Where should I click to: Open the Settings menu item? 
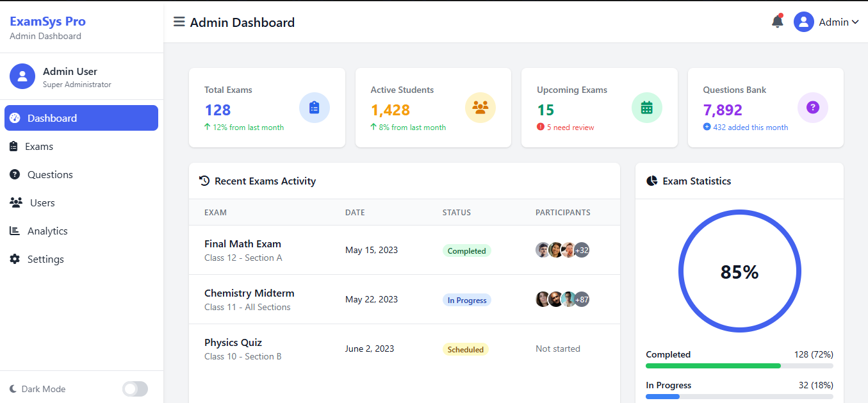pyautogui.click(x=81, y=259)
